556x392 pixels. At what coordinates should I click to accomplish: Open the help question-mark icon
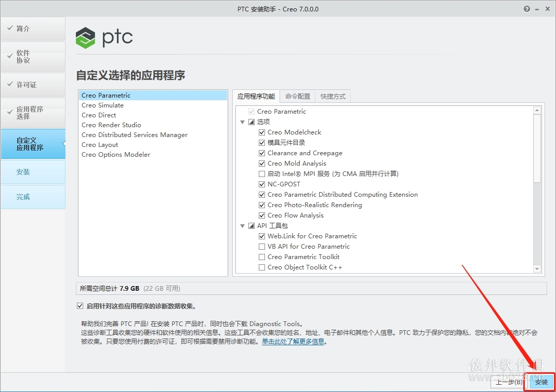527,9
